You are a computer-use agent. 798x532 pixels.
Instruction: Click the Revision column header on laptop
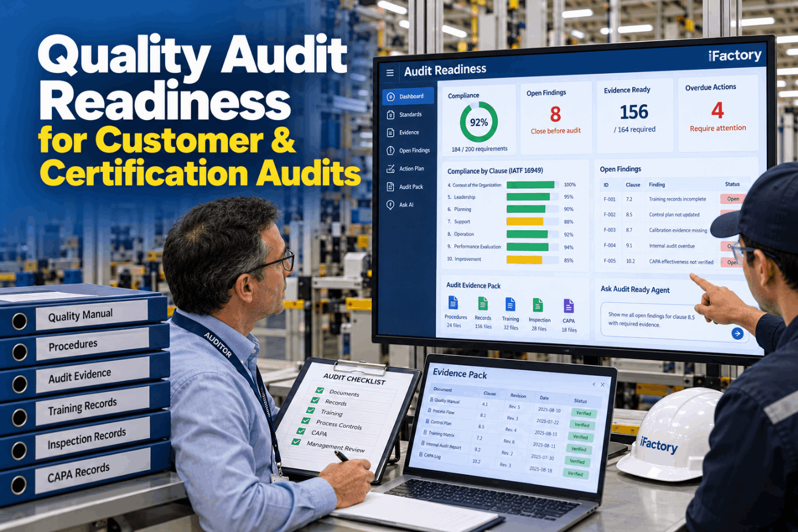click(518, 396)
